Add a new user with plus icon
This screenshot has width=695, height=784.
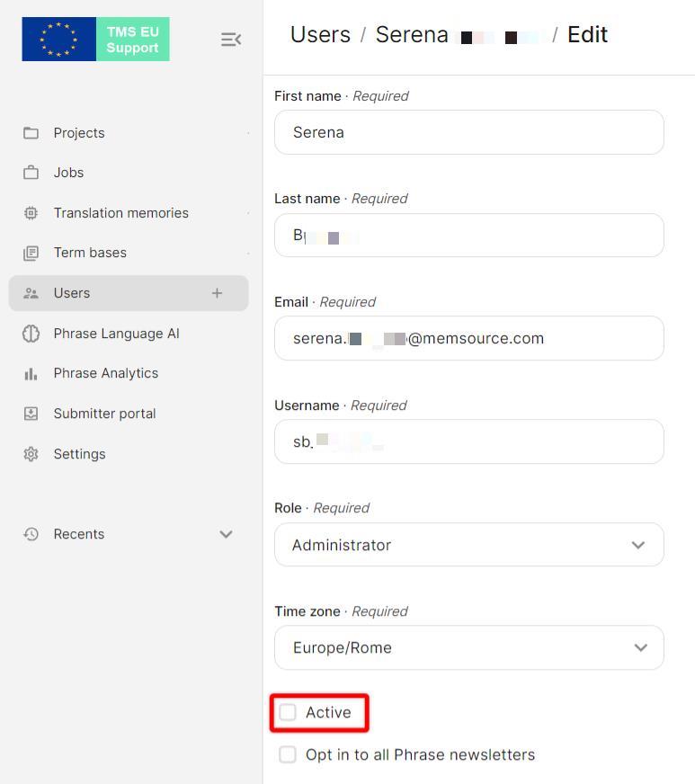click(x=217, y=293)
